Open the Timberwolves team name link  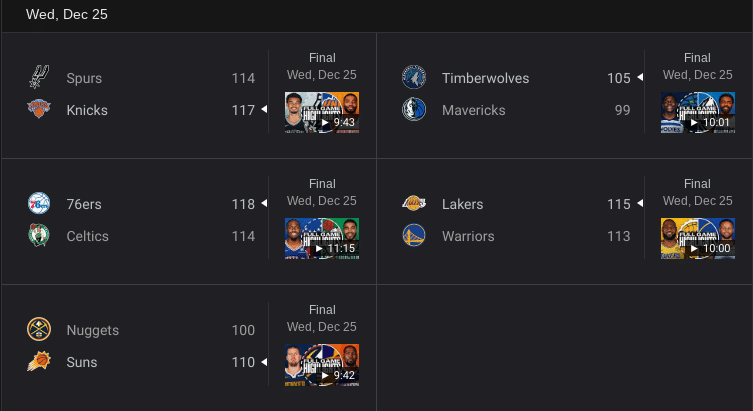(x=486, y=78)
